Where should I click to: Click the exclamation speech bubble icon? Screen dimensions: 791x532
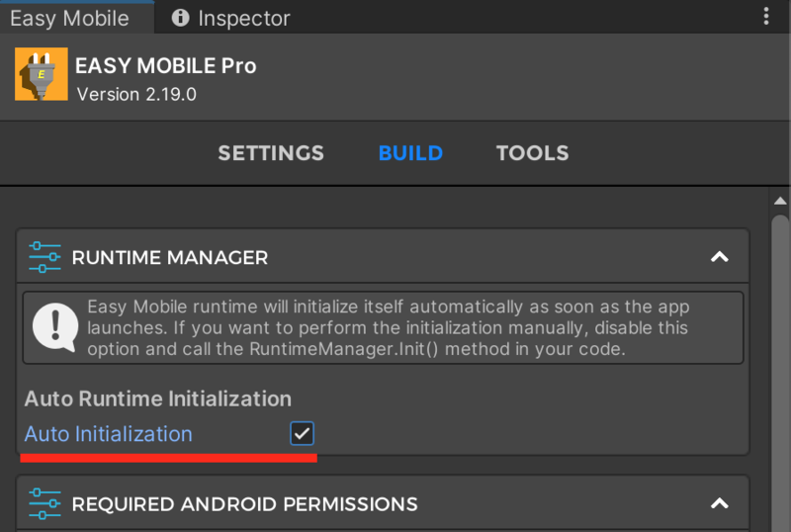[x=55, y=327]
